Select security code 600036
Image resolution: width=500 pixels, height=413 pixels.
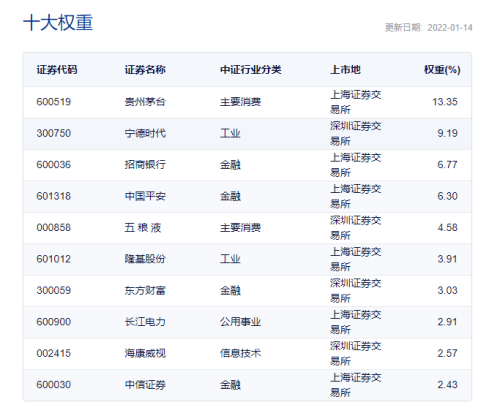tap(54, 165)
